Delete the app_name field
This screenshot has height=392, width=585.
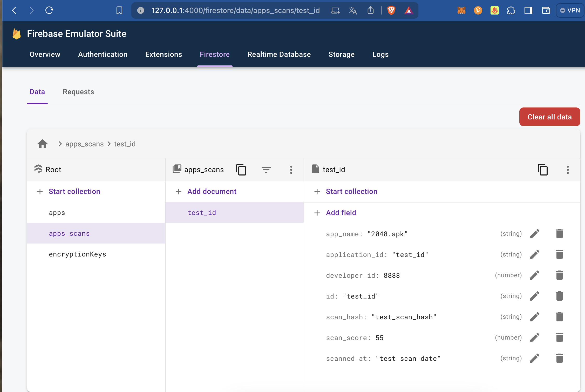[560, 234]
